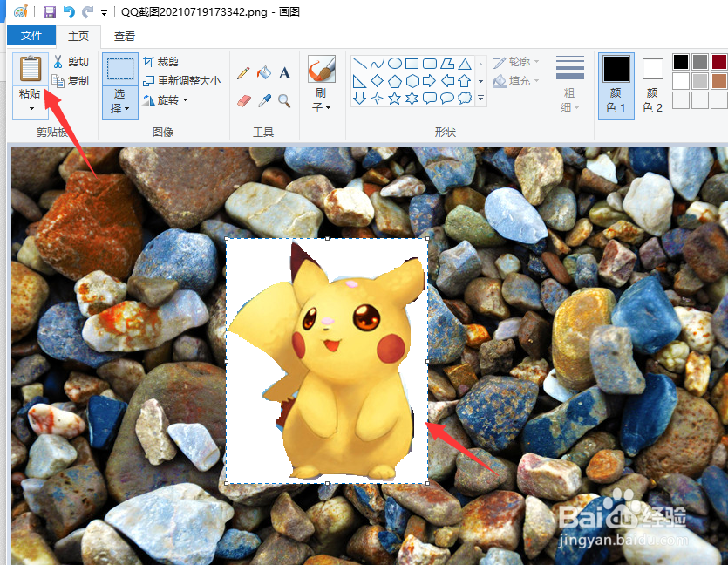Open the Fill (填充) dropdown

515,81
